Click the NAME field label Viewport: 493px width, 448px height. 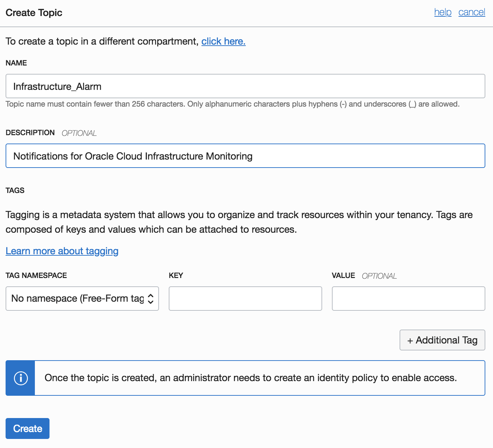tap(16, 63)
